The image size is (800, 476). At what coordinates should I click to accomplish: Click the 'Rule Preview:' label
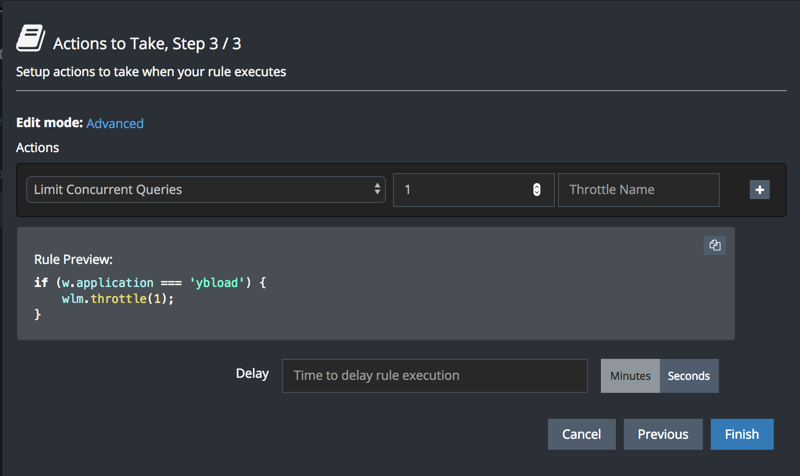(x=73, y=259)
